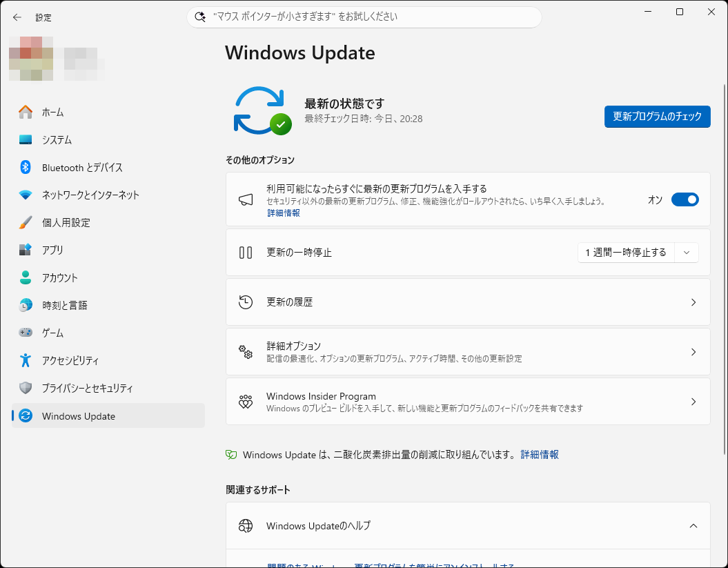Disable 最新の更新プログラムを入手する toggle

coord(685,199)
